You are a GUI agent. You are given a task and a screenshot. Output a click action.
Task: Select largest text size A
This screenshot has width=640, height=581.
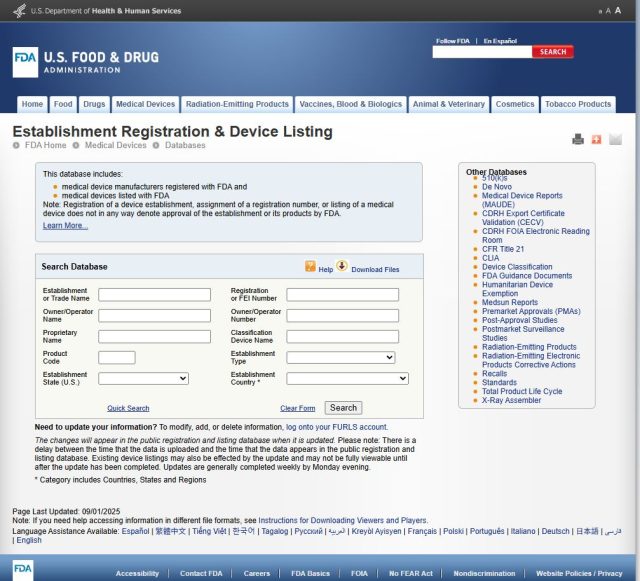[618, 11]
